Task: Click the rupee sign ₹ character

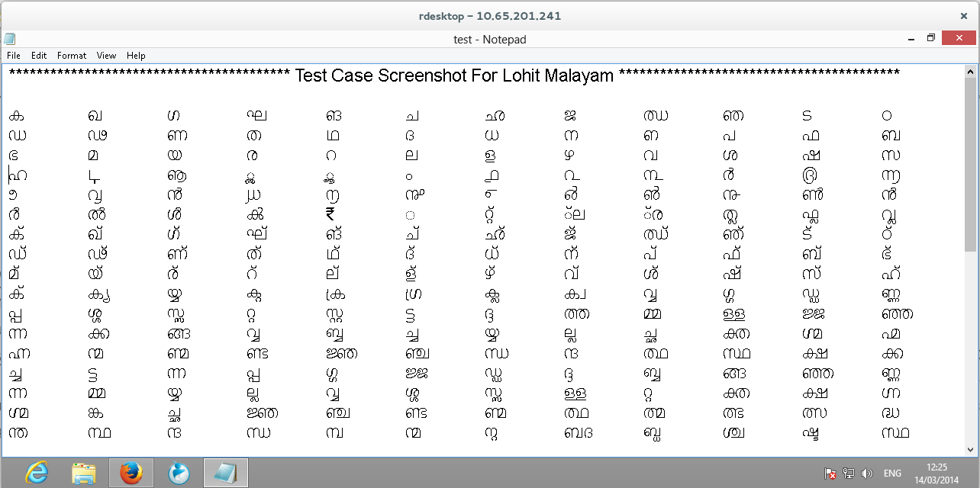Action: [330, 214]
